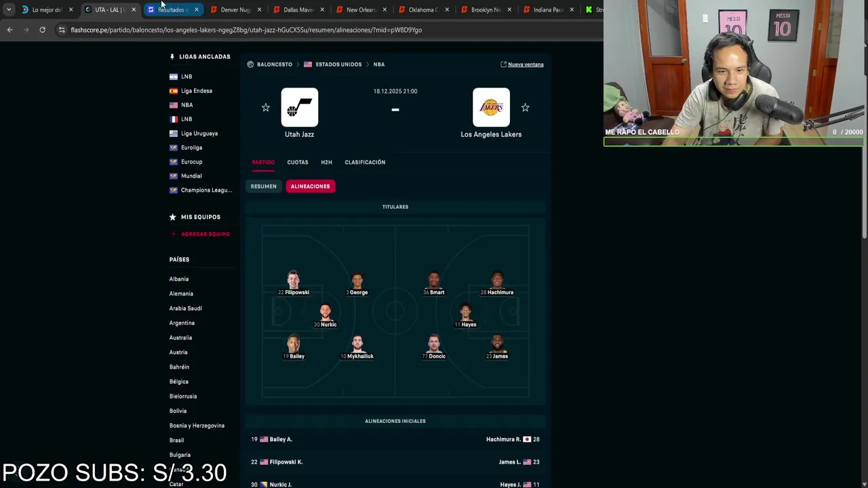Click the basketball icon in breadcrumb

tap(250, 64)
